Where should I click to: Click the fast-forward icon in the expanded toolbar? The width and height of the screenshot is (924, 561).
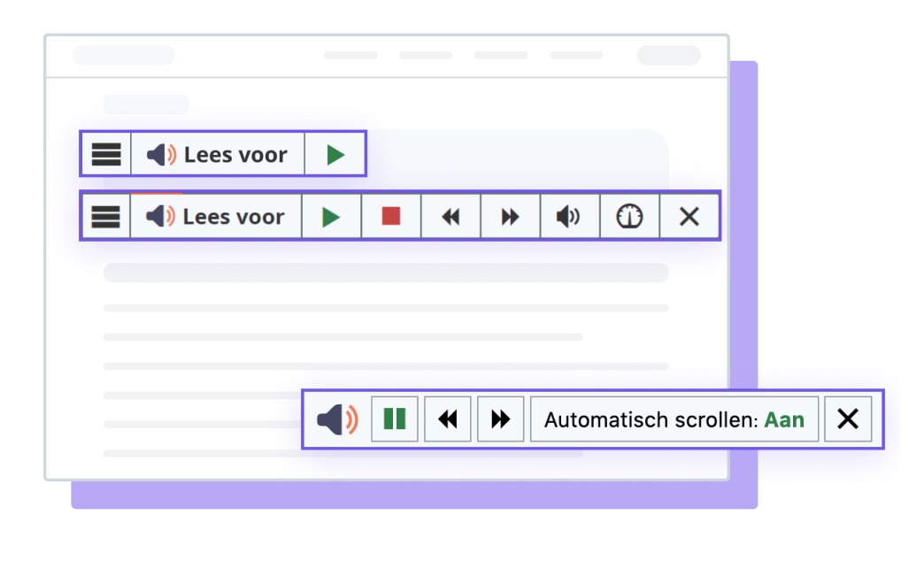(510, 216)
